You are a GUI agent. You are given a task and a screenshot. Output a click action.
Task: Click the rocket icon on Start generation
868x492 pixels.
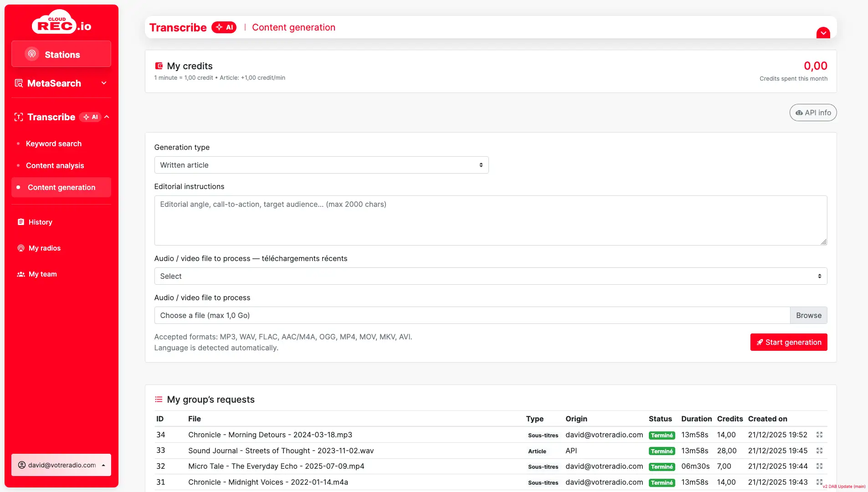[759, 342]
